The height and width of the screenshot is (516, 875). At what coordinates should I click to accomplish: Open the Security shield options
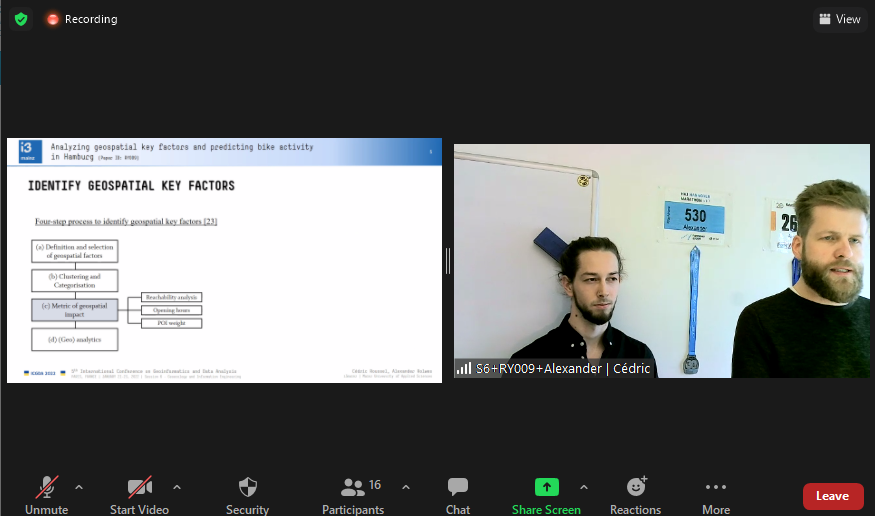click(247, 495)
